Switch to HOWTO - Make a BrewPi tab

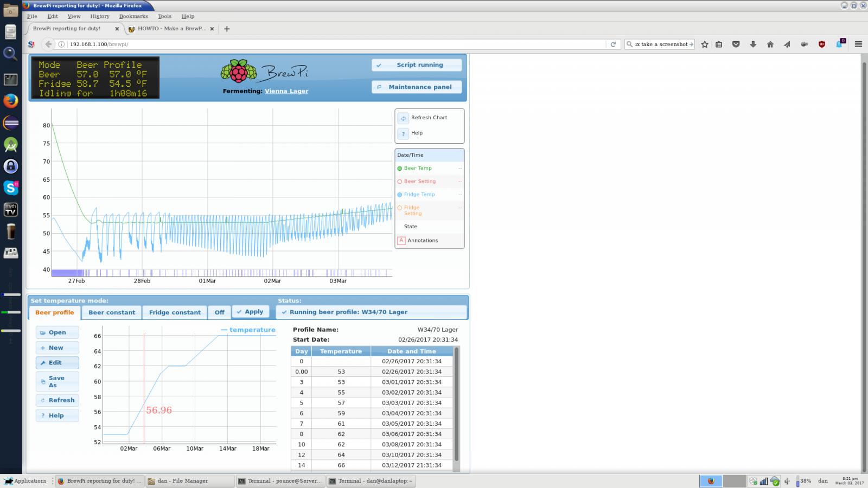[171, 29]
